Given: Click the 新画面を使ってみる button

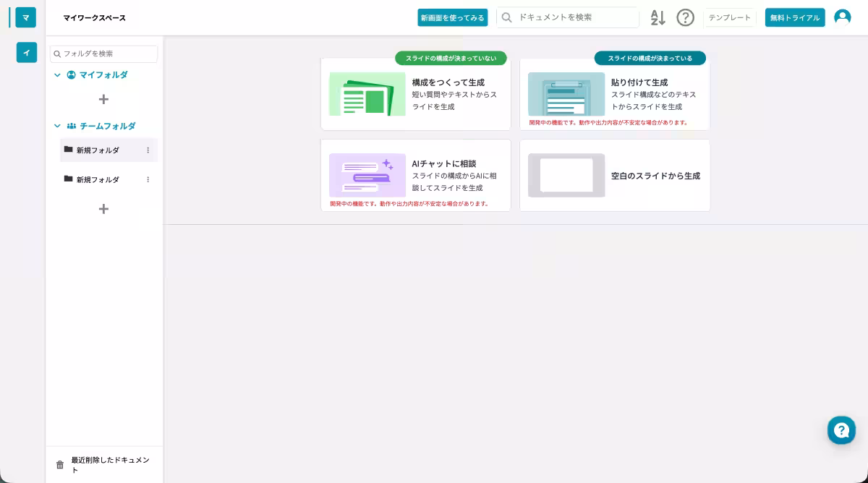Looking at the screenshot, I should coord(453,17).
